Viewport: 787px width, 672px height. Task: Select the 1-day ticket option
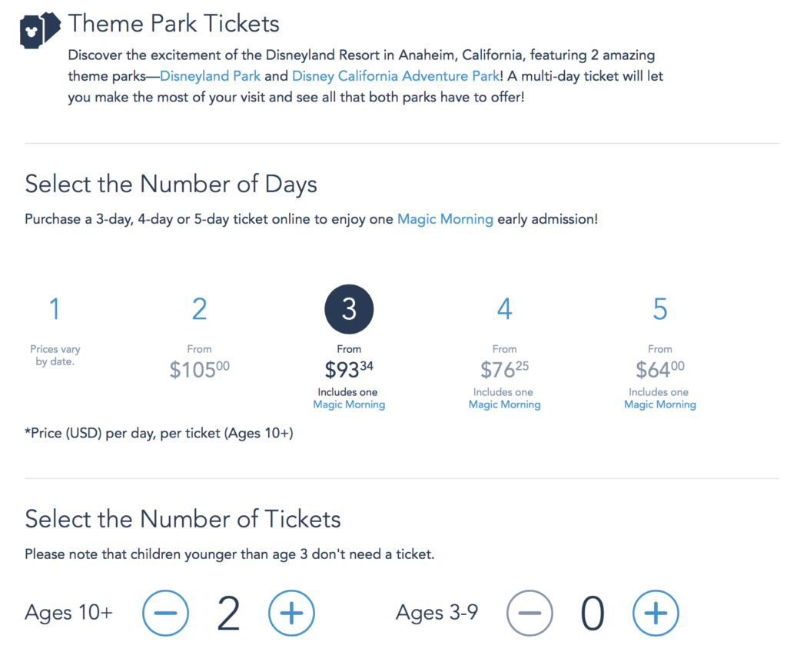tap(55, 309)
